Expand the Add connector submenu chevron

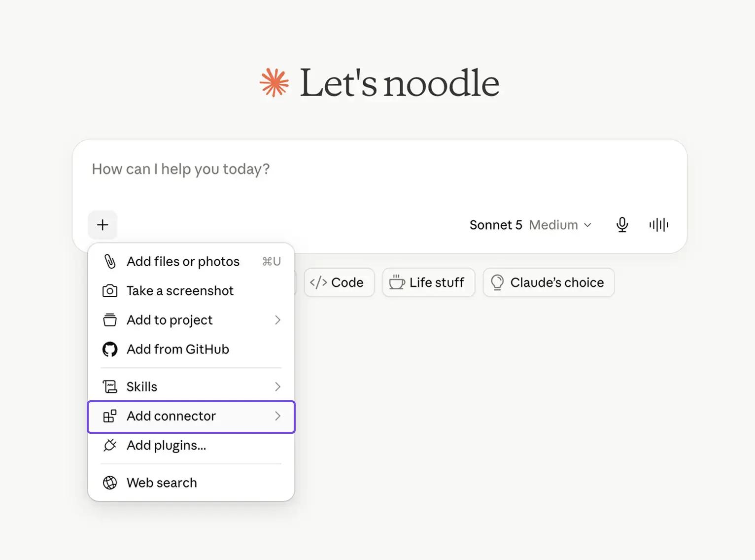pos(278,416)
